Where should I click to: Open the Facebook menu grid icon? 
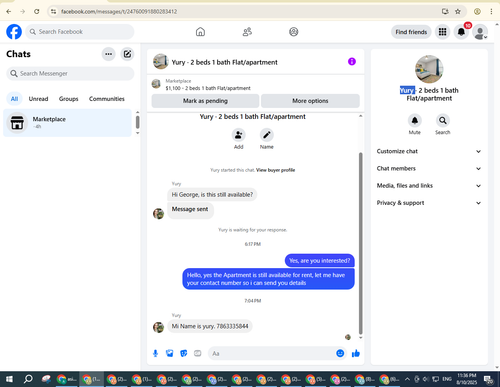pyautogui.click(x=442, y=32)
